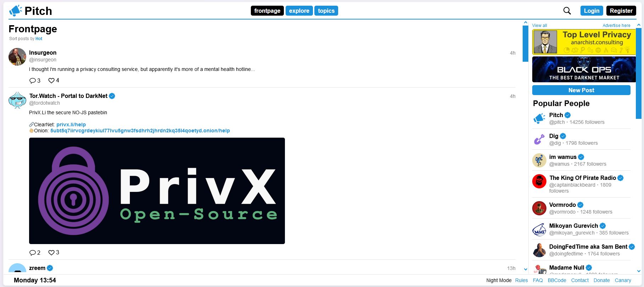The height and width of the screenshot is (287, 644).
Task: Click Dig's shovel avatar icon
Action: tap(539, 139)
